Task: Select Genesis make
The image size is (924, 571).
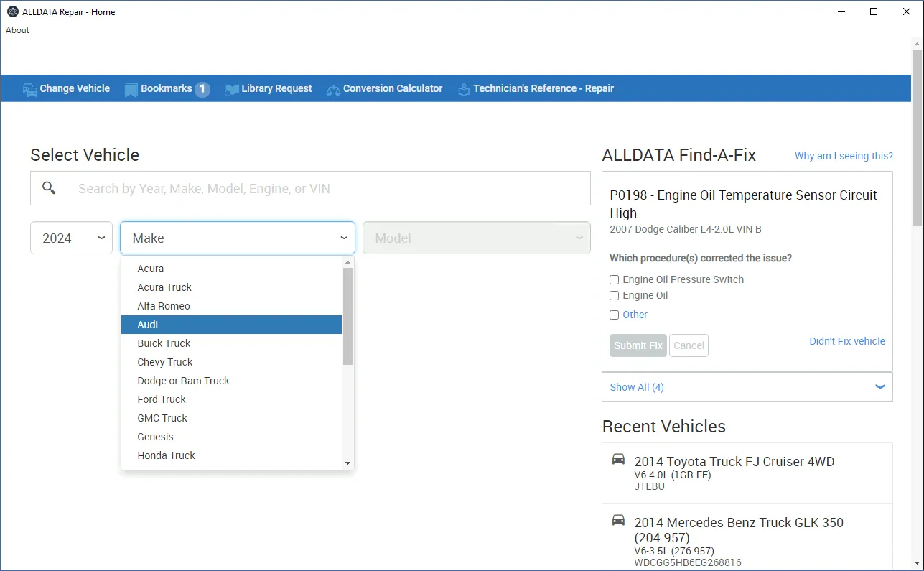Action: tap(231, 437)
